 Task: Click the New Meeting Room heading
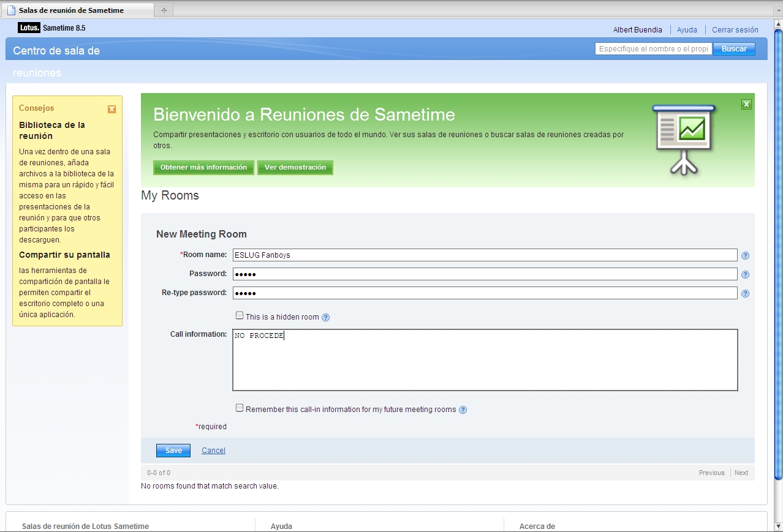pyautogui.click(x=202, y=234)
